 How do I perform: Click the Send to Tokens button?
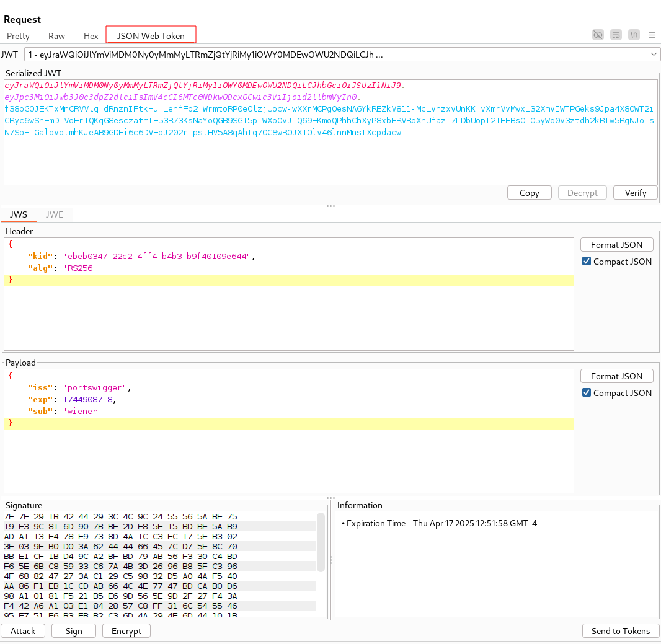pyautogui.click(x=620, y=631)
